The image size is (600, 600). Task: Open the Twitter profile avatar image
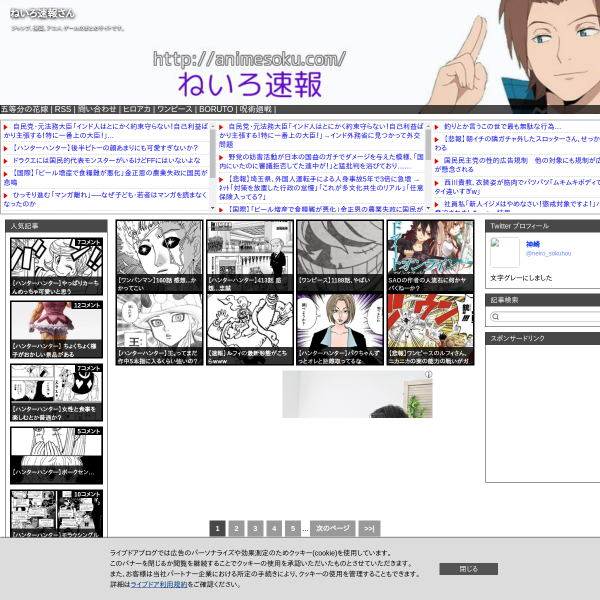click(x=505, y=252)
